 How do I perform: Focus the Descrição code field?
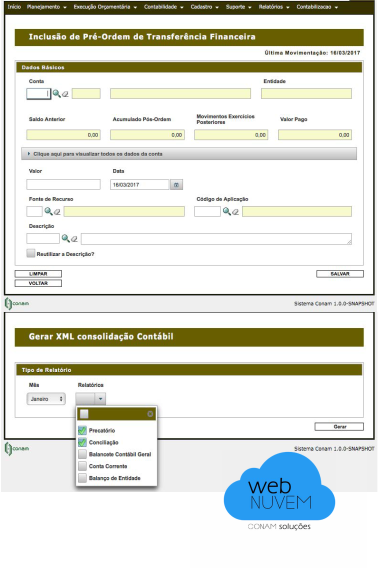[43, 239]
